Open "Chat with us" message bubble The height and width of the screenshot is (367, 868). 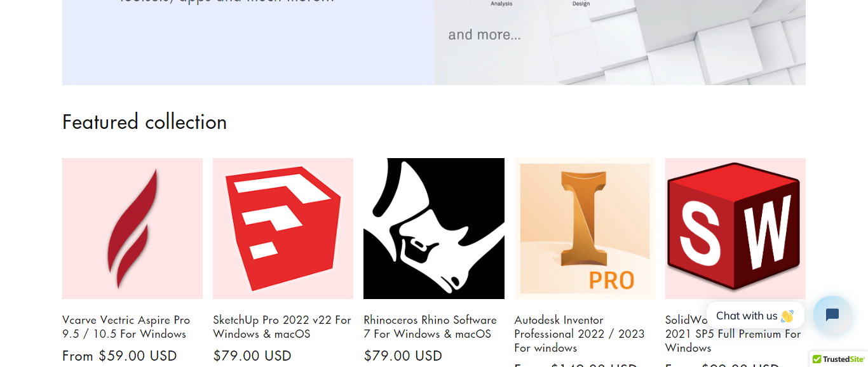(755, 316)
